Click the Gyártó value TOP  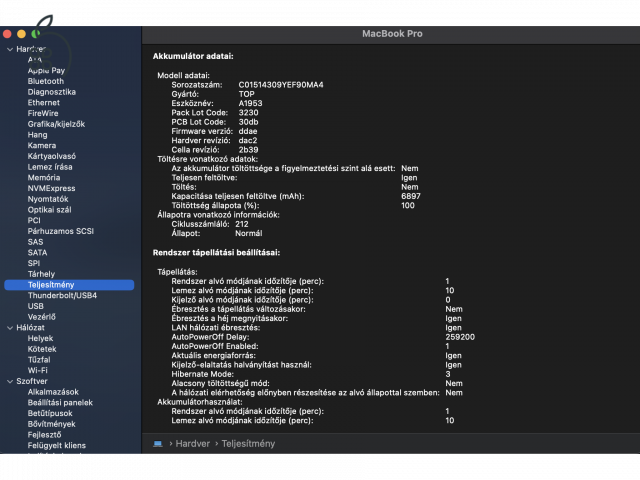pyautogui.click(x=247, y=94)
